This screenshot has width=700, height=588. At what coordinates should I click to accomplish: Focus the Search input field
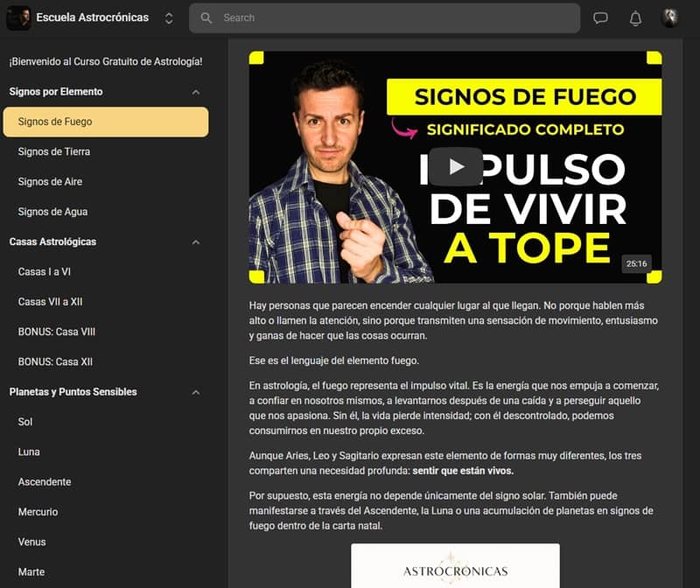(384, 17)
